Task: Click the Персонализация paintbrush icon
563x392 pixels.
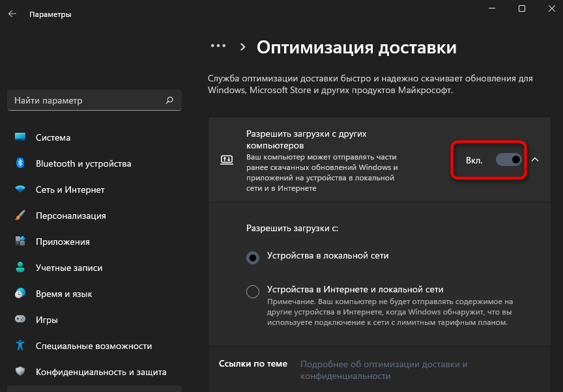Action: point(20,216)
